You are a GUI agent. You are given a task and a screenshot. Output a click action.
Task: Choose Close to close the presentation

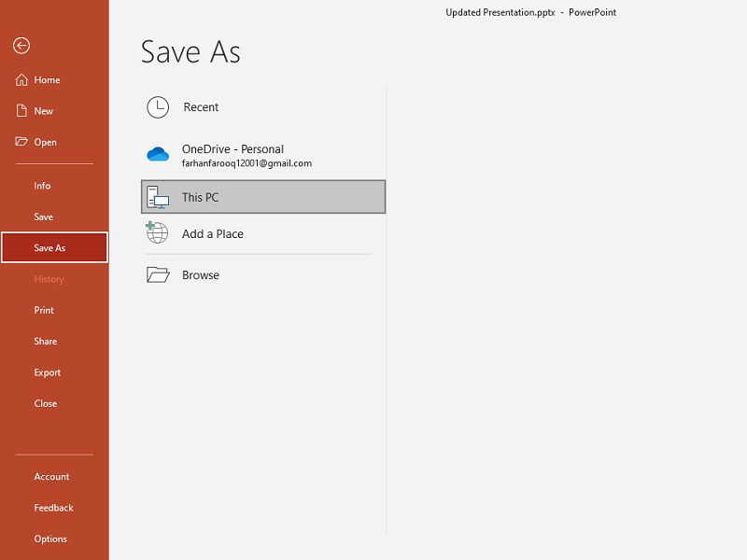(54, 403)
